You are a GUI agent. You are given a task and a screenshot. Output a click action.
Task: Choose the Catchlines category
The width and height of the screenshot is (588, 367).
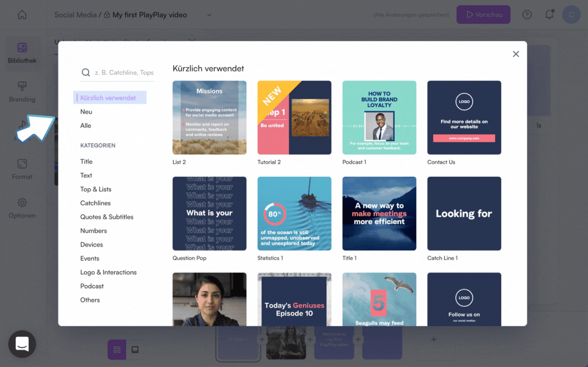coord(95,203)
